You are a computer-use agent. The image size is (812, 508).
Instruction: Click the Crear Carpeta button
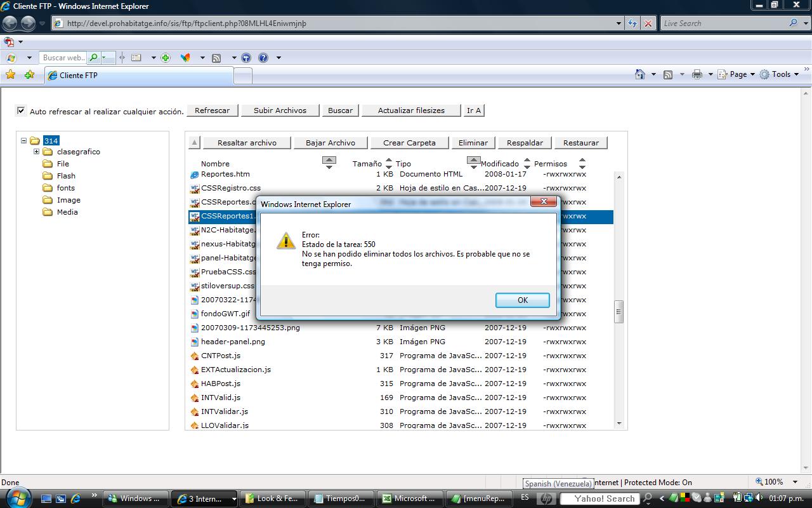point(409,143)
